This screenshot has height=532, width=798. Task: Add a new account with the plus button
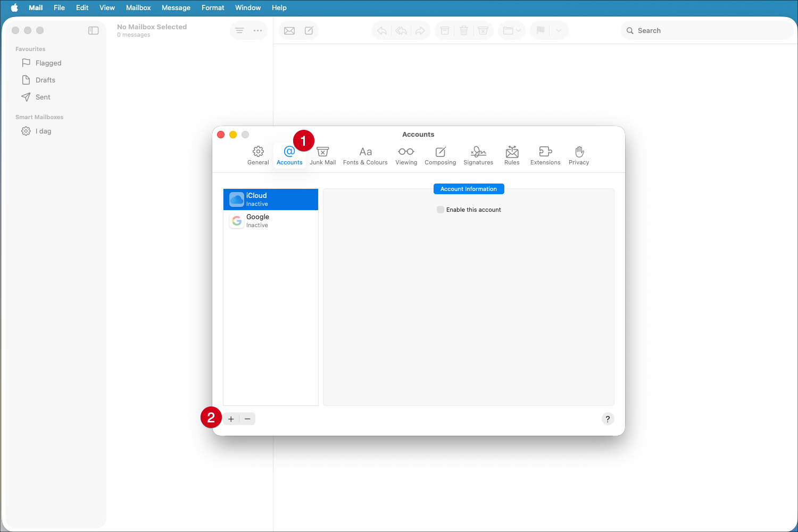coord(230,419)
